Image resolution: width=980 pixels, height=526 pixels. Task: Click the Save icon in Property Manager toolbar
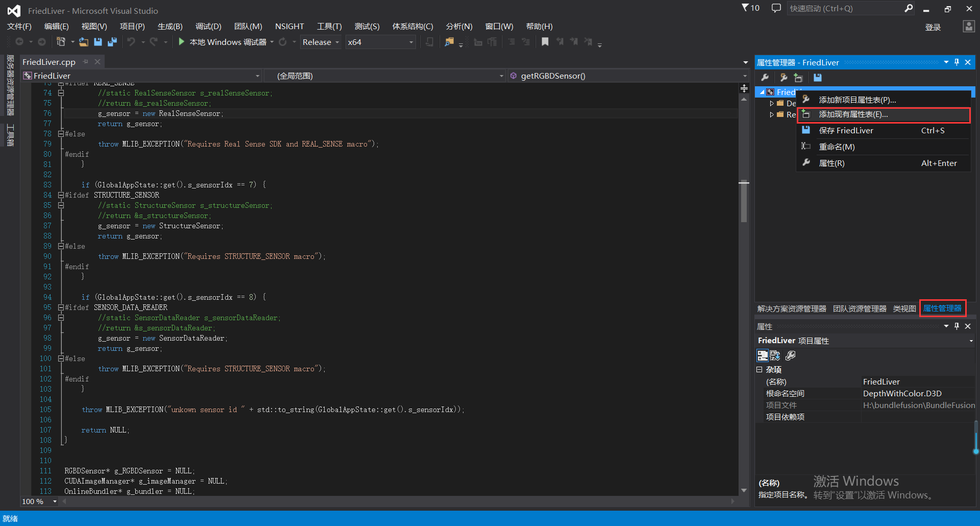pos(818,78)
